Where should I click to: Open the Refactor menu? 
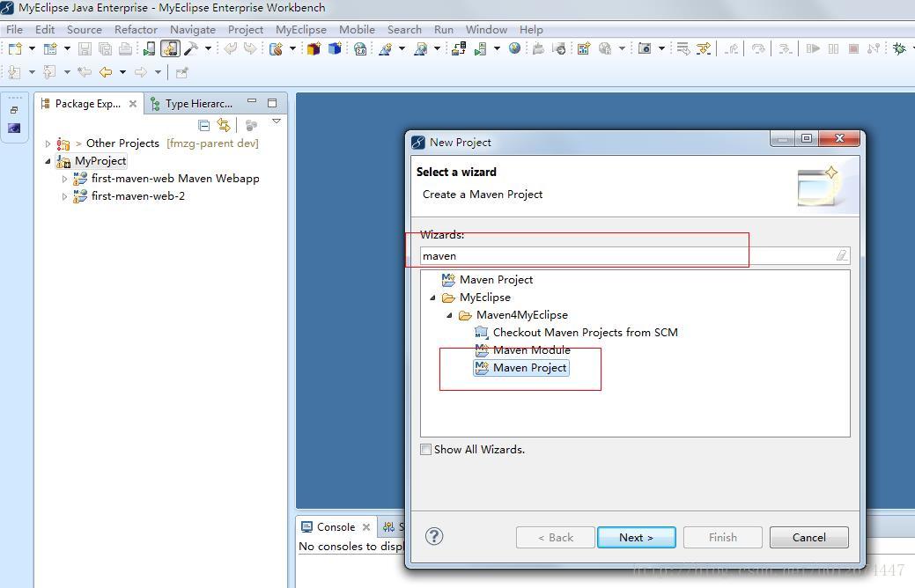[136, 29]
